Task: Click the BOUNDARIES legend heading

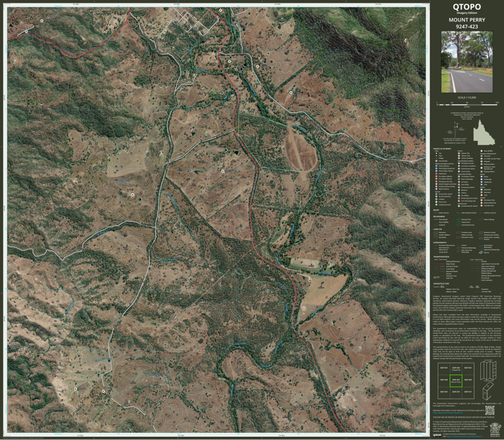Action: click(439, 216)
